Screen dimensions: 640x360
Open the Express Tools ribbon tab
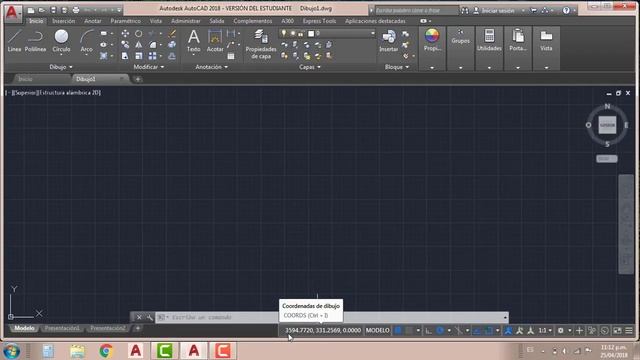[x=319, y=21]
